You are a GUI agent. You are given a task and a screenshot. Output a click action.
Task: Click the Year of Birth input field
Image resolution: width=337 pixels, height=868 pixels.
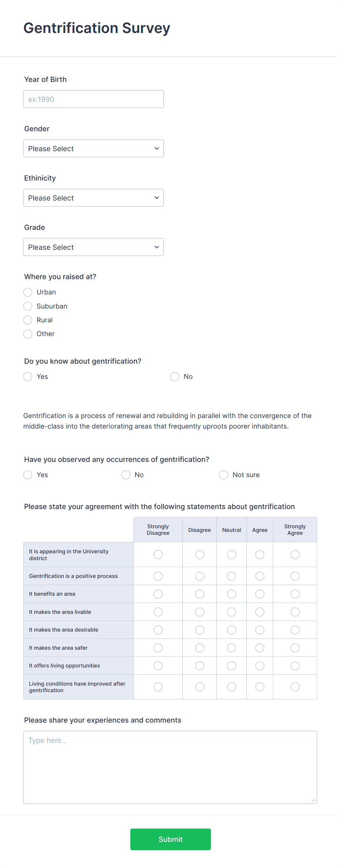[93, 99]
